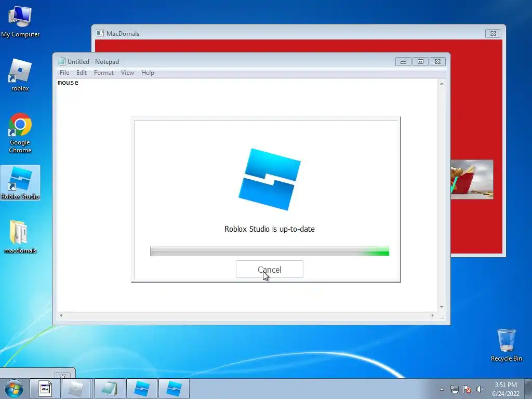Viewport: 532px width, 399px height.
Task: Click Notepad vertical scrollbar up arrow
Action: click(x=442, y=84)
